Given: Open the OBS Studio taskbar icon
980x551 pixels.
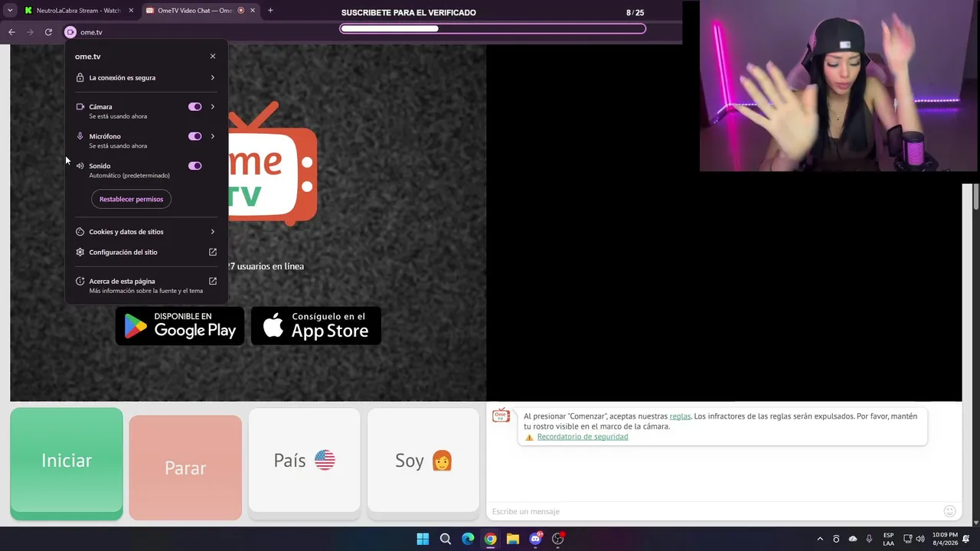Looking at the screenshot, I should coord(558,539).
